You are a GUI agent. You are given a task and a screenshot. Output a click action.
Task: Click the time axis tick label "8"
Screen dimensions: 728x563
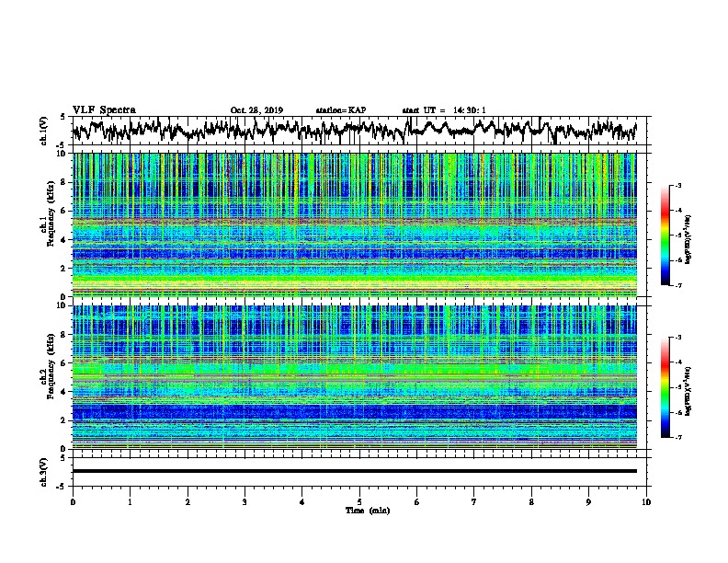[x=531, y=502]
